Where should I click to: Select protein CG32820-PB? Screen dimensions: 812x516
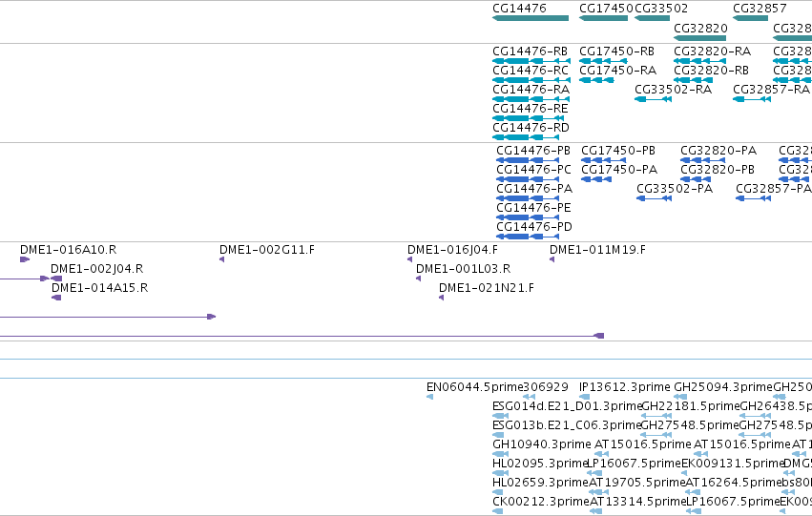(718, 170)
